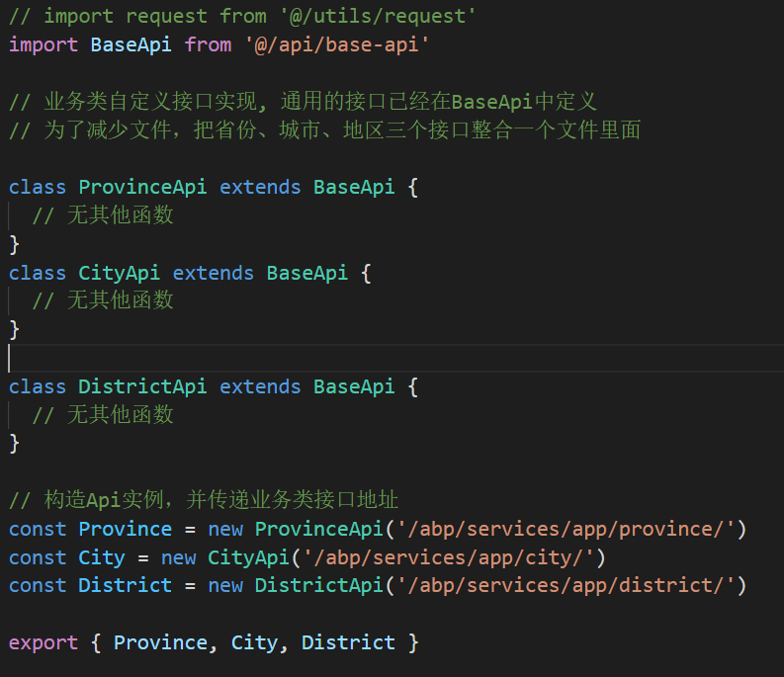Click the CityApi class name declaration

click(x=119, y=274)
